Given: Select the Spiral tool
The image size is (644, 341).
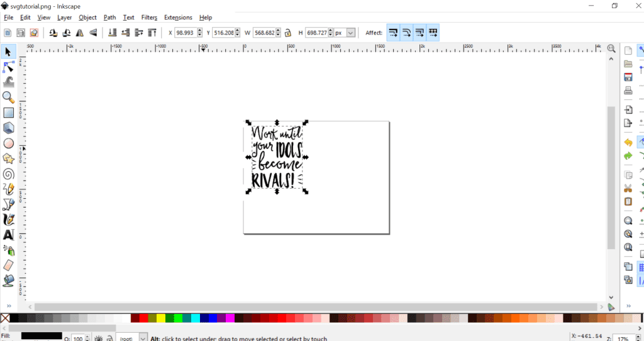Looking at the screenshot, I should coord(8,174).
